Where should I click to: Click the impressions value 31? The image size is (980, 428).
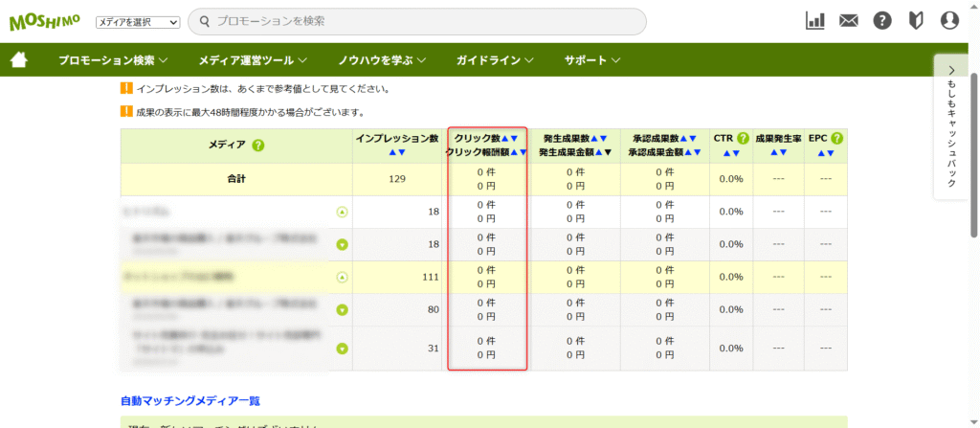click(x=434, y=349)
